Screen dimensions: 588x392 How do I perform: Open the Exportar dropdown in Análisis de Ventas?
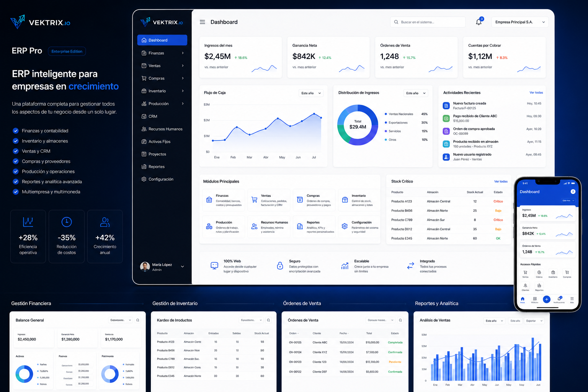(534, 321)
